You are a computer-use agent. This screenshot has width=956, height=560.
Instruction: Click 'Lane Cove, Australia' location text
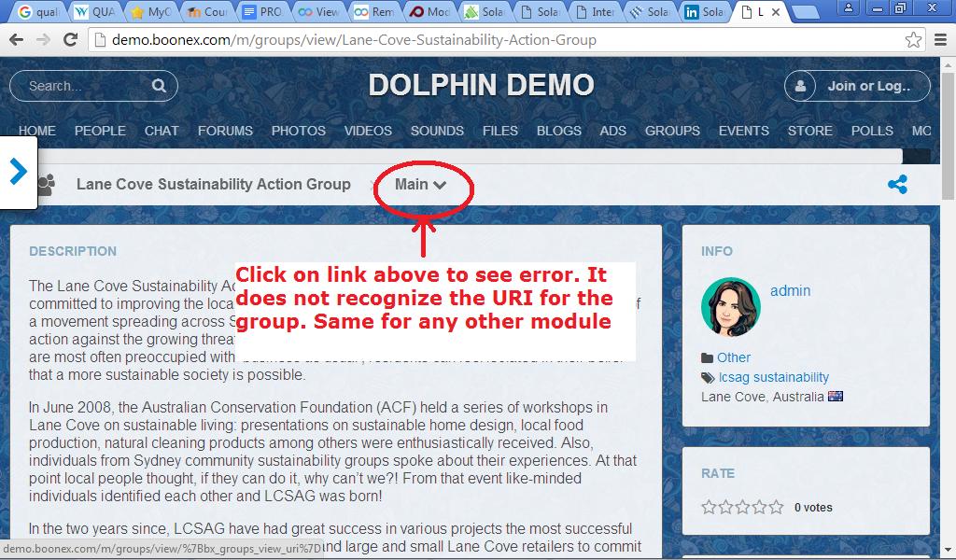tap(762, 397)
